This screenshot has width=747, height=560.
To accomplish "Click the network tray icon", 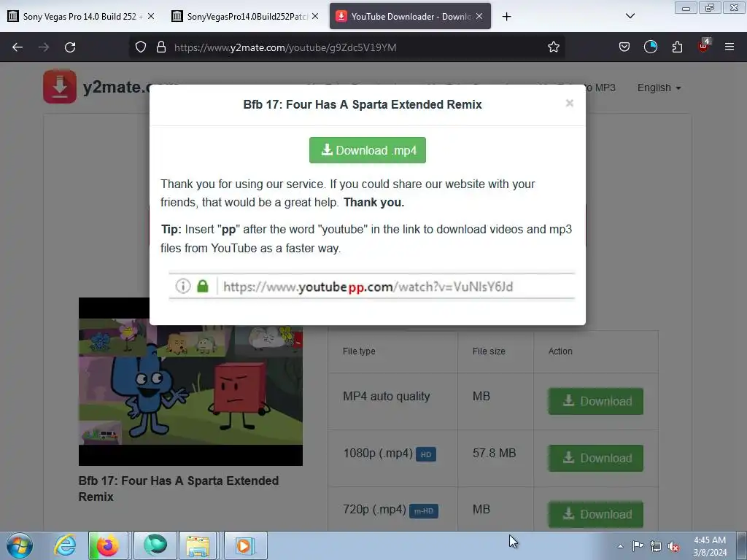I will click(656, 547).
